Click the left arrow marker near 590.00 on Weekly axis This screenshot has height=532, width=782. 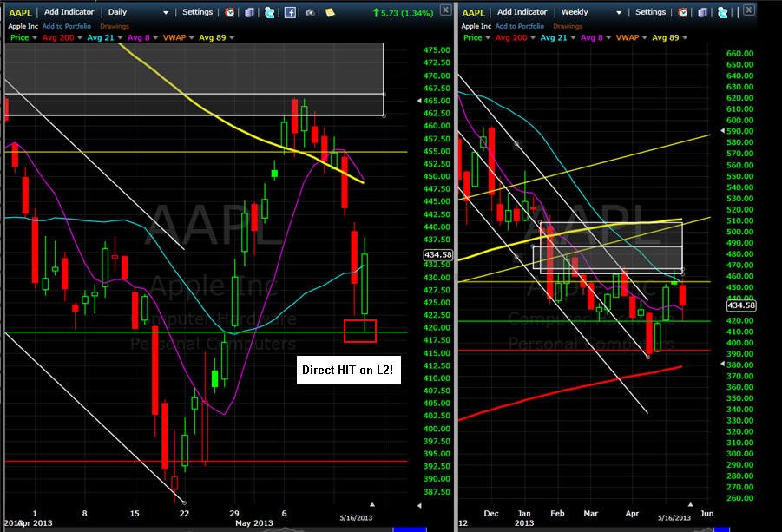(x=722, y=131)
